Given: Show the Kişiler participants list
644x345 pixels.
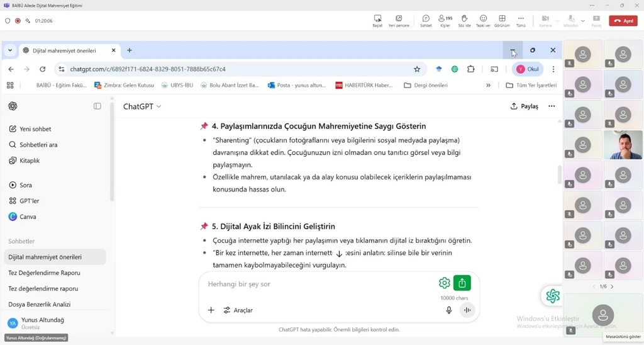Looking at the screenshot, I should [445, 21].
